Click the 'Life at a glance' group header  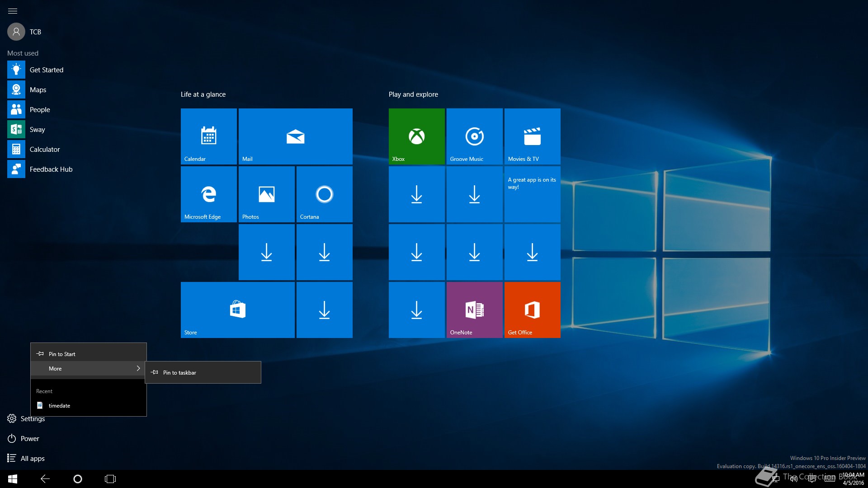click(203, 94)
